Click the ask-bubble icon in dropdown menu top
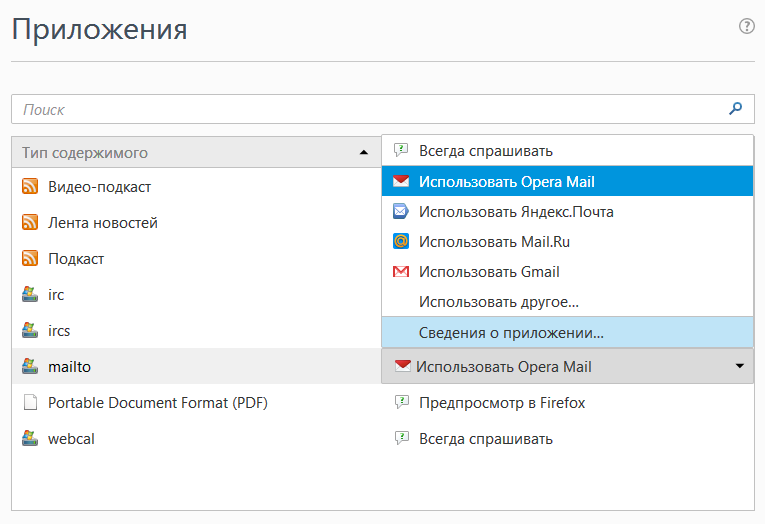The height and width of the screenshot is (524, 765). pyautogui.click(x=401, y=150)
